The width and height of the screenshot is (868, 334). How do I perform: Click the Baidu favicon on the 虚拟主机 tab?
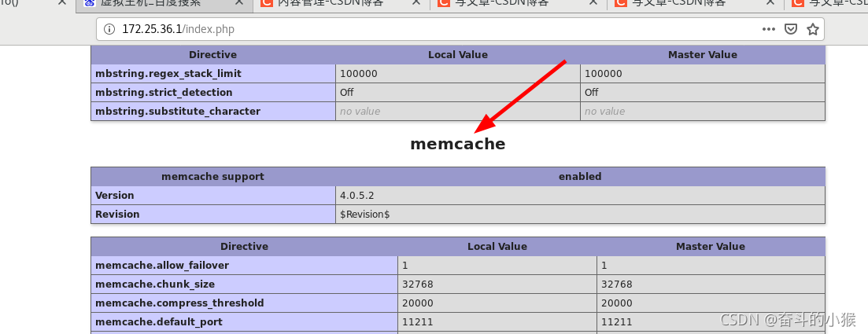(90, 3)
